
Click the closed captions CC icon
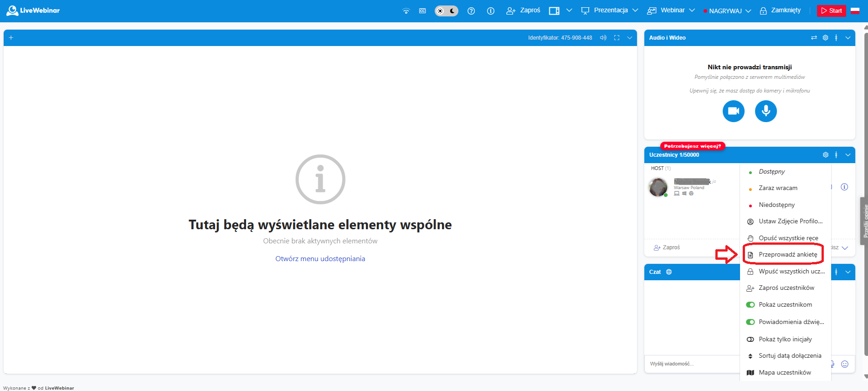(422, 11)
